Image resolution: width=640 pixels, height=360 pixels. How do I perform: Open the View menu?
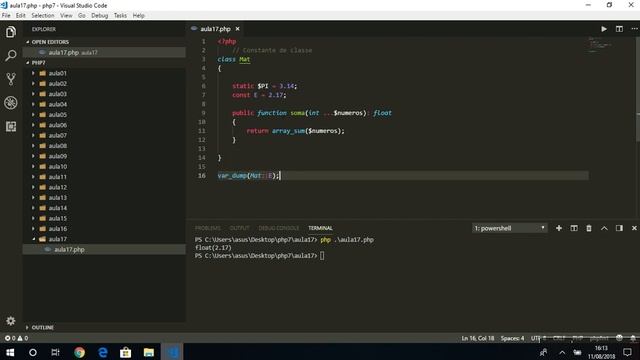[66, 16]
